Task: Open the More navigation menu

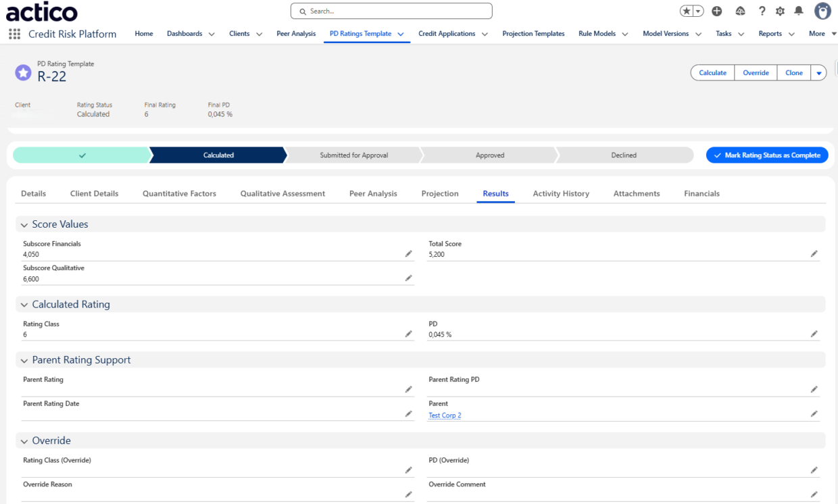Action: 822,34
